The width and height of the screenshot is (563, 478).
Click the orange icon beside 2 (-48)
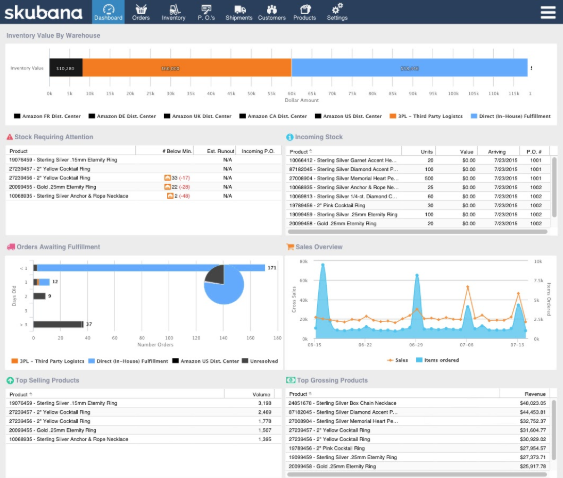(x=170, y=196)
